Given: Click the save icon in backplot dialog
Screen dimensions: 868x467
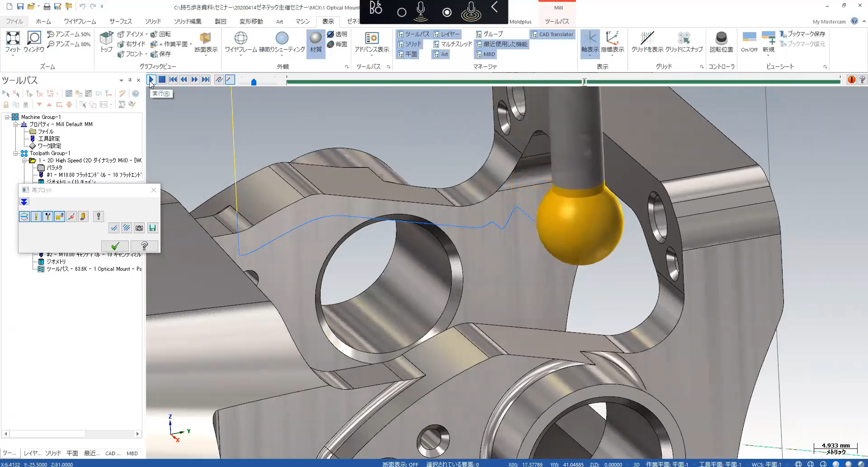Looking at the screenshot, I should (152, 228).
